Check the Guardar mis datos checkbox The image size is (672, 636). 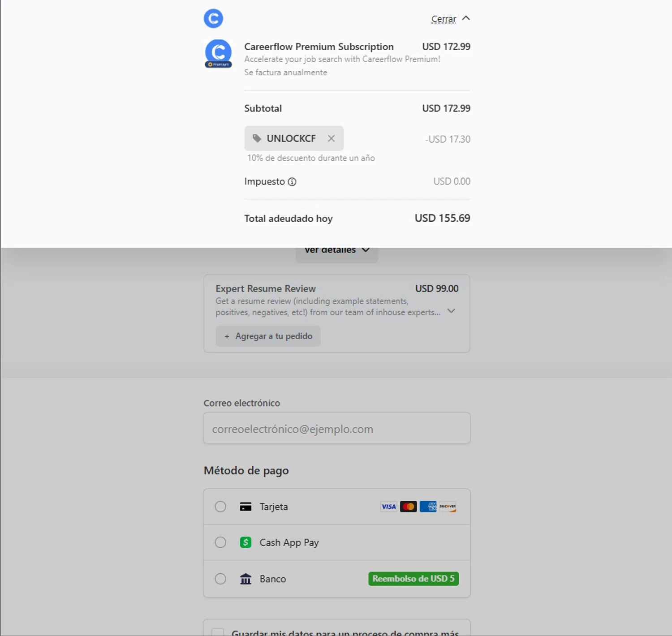click(218, 632)
